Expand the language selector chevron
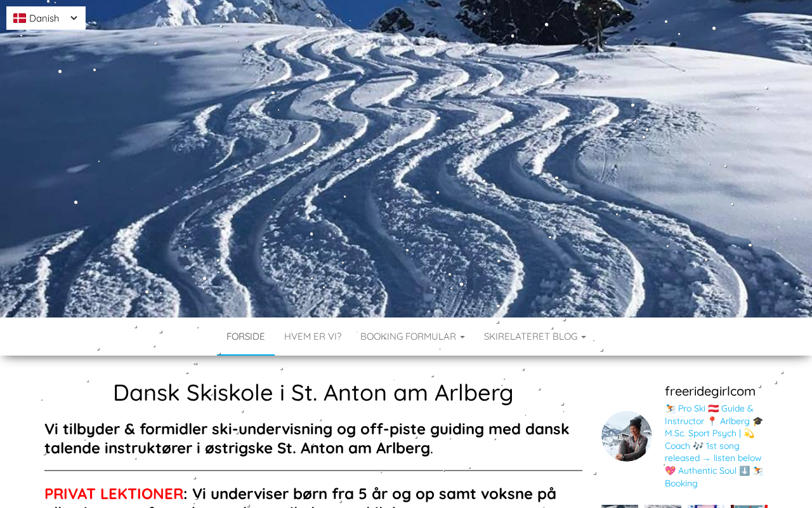This screenshot has width=812, height=508. [74, 18]
